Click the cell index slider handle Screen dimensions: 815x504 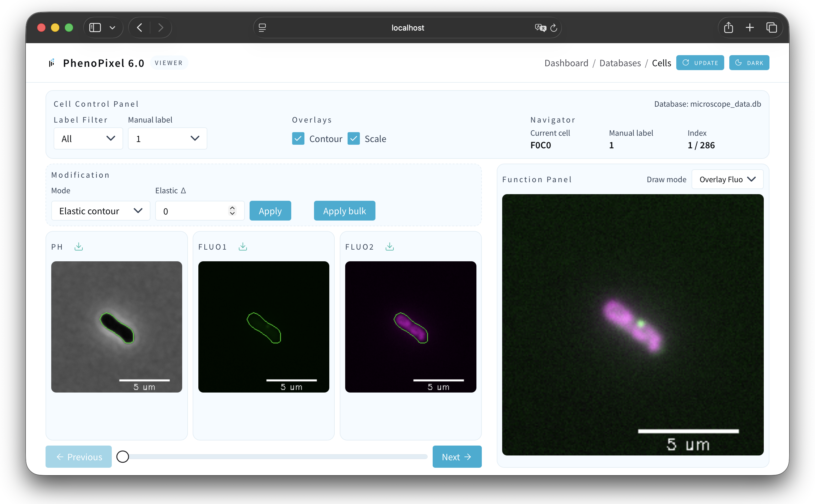(x=123, y=457)
